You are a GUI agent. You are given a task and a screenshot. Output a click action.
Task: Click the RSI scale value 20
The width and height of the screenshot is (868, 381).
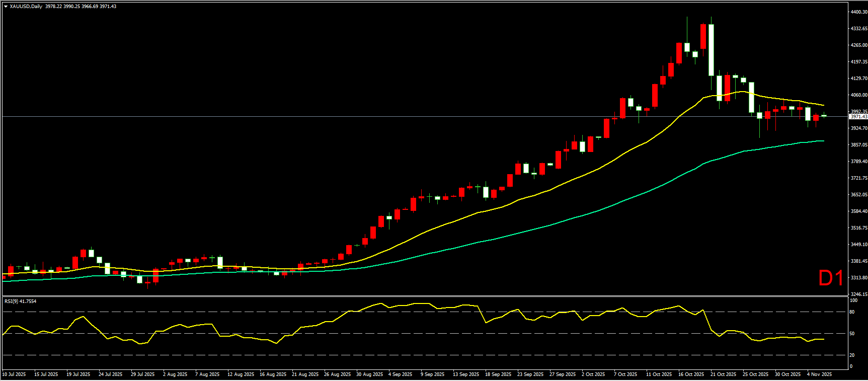(x=852, y=355)
